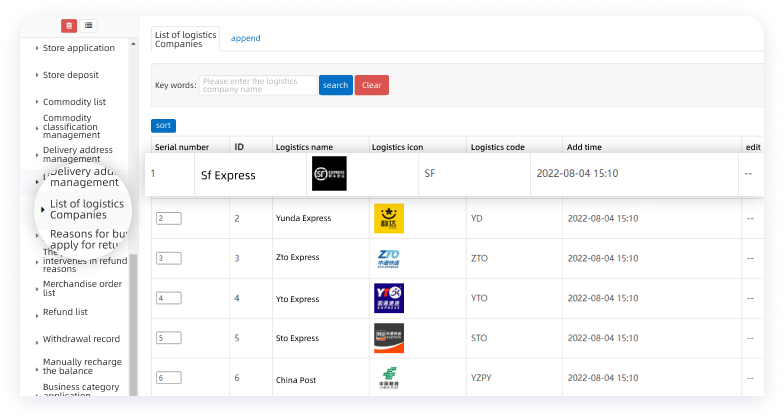Click the ZTO logistics code cell
Viewport: 784px width, 420px height.
point(479,258)
